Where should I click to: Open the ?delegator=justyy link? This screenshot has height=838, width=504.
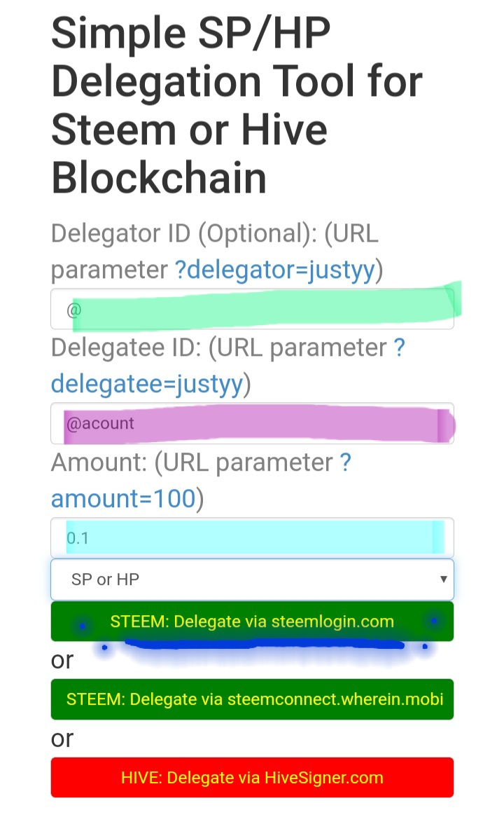(274, 270)
